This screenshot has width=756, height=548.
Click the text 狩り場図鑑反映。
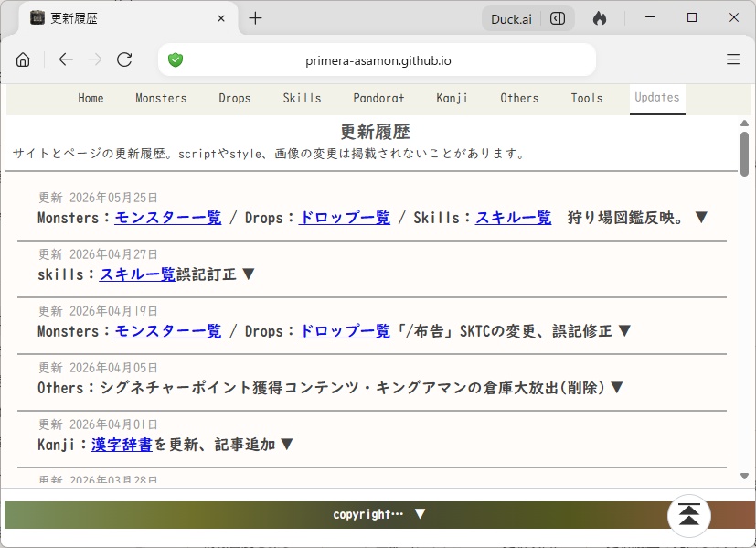(625, 218)
